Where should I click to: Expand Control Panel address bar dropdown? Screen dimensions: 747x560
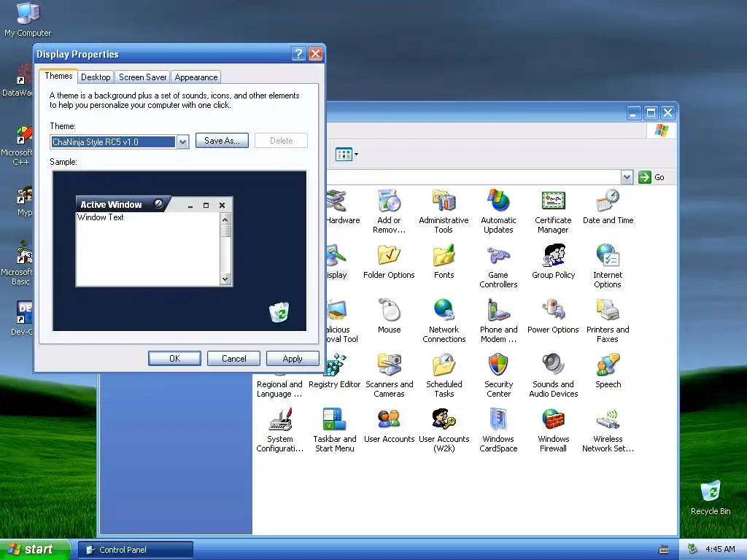(x=627, y=177)
